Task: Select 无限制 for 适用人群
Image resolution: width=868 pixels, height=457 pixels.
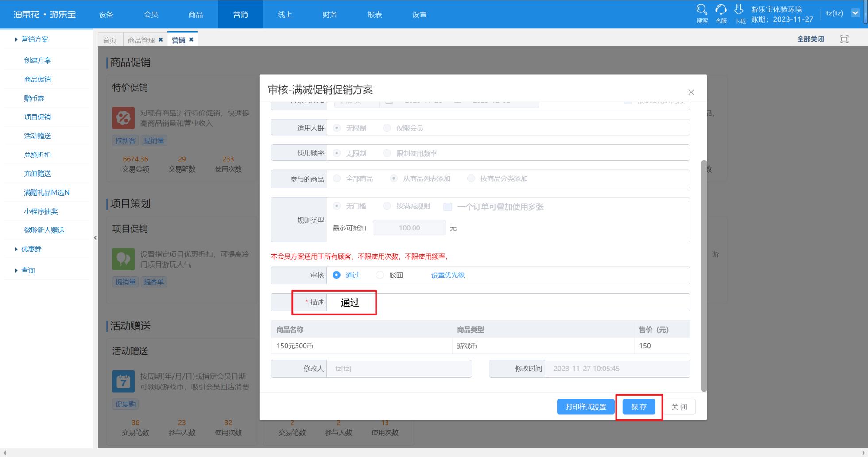Action: (337, 128)
